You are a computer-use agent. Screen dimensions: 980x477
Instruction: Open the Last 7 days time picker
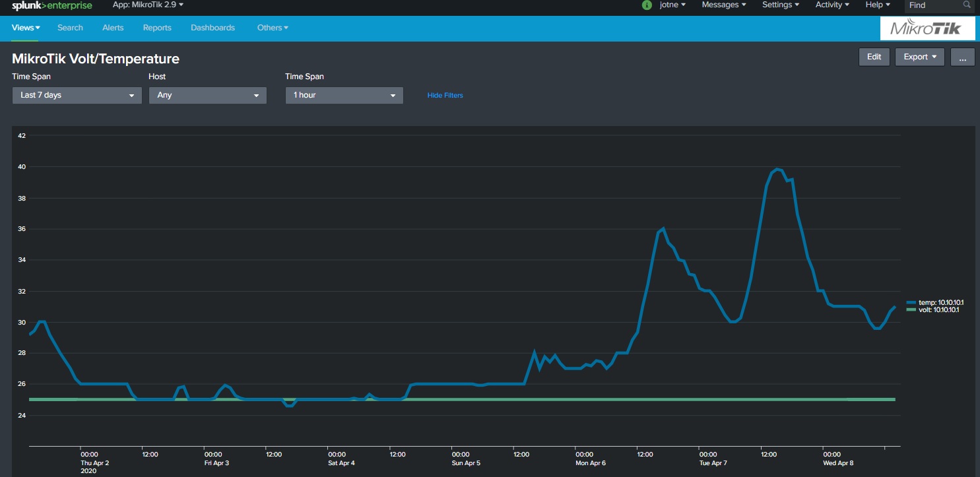tap(77, 95)
